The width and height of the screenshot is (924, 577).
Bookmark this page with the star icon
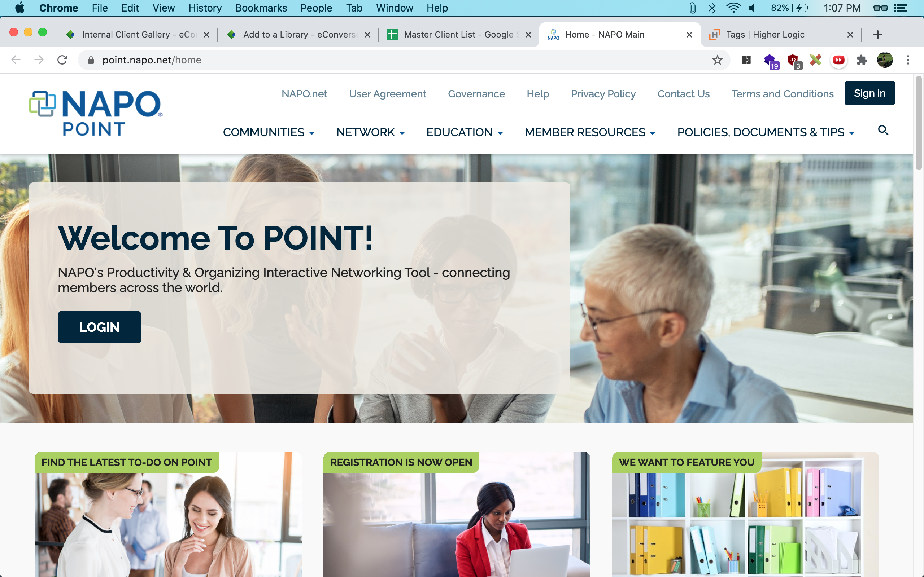[718, 60]
